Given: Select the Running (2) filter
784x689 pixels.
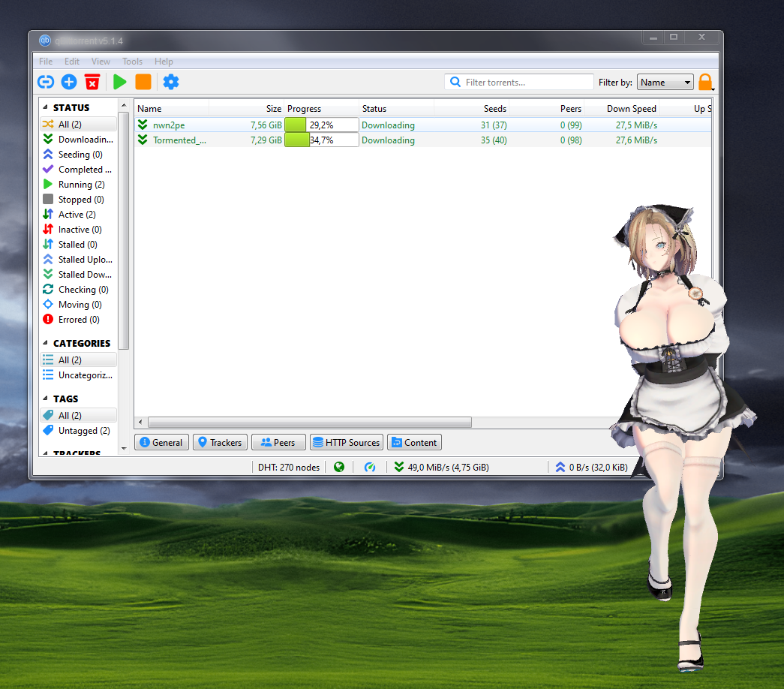Looking at the screenshot, I should (x=79, y=184).
